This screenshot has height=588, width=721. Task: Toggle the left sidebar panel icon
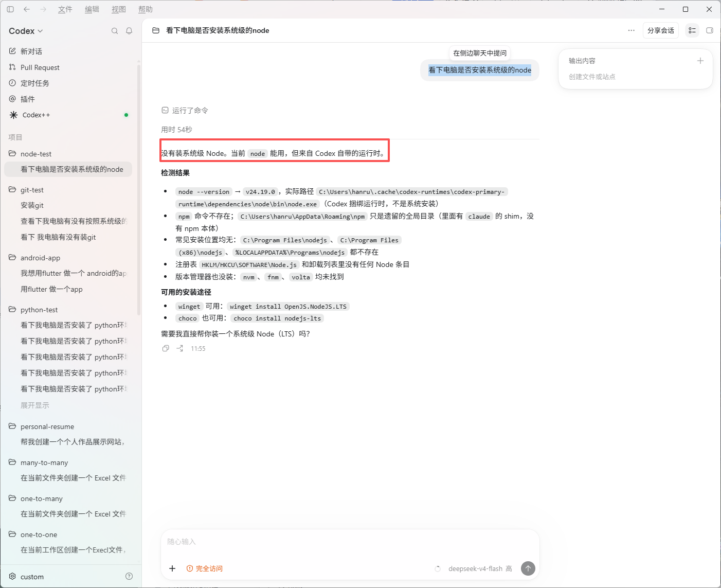[10, 9]
